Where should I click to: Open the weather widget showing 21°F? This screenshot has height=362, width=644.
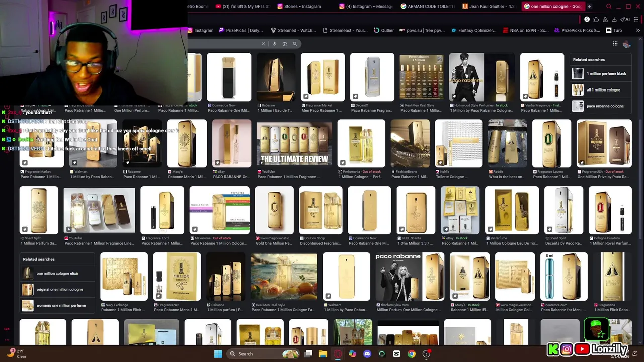[16, 353]
